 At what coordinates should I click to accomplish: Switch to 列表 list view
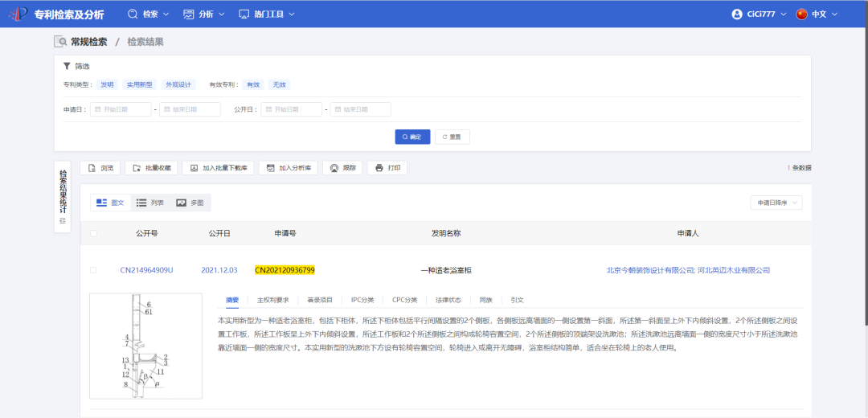(149, 203)
